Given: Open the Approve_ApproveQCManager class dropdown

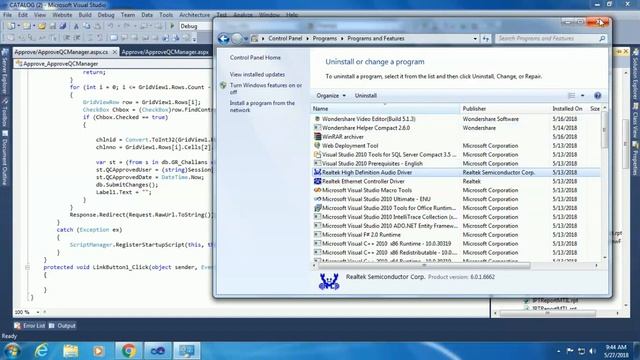Looking at the screenshot, I should tap(113, 64).
